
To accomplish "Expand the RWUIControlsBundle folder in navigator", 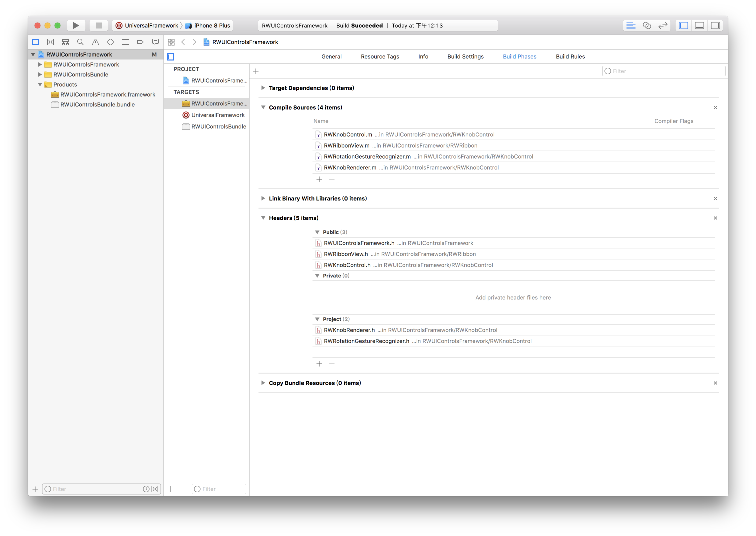I will coord(40,74).
